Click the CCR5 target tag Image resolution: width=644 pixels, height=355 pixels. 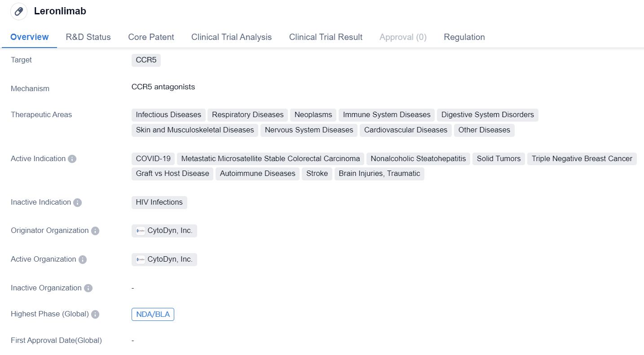[146, 60]
